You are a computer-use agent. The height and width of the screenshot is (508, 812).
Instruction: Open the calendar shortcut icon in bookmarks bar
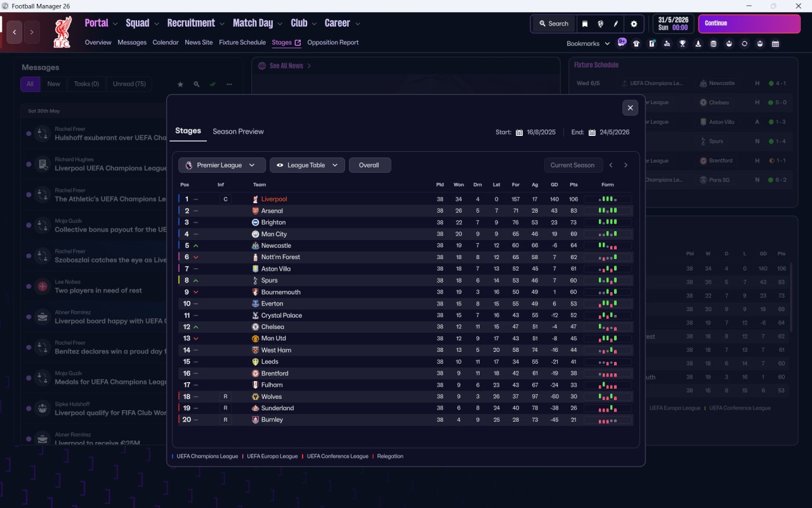(775, 44)
